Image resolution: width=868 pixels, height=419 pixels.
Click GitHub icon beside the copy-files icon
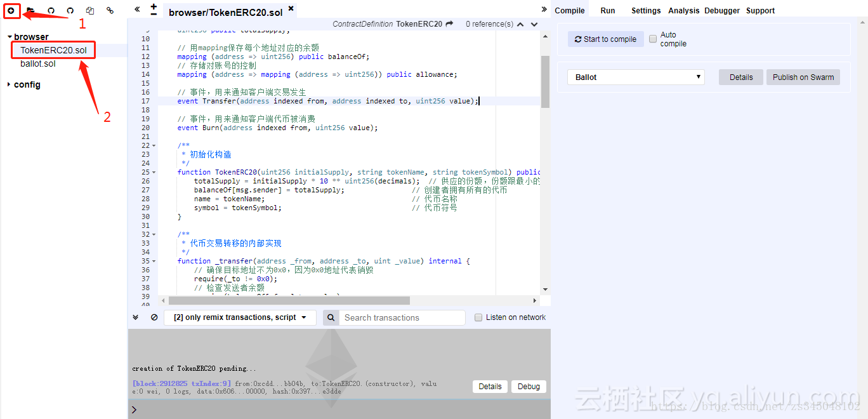point(70,10)
